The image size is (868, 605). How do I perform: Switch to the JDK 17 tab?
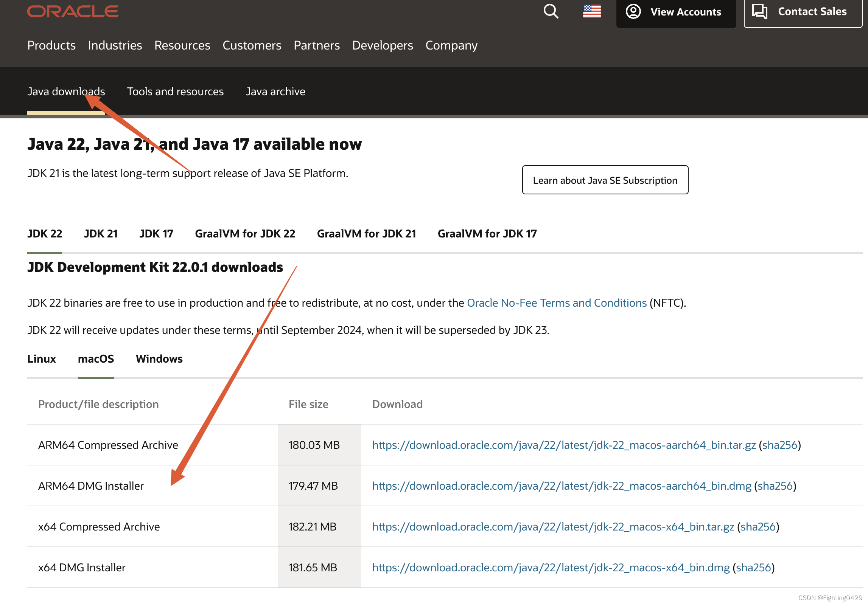click(156, 234)
